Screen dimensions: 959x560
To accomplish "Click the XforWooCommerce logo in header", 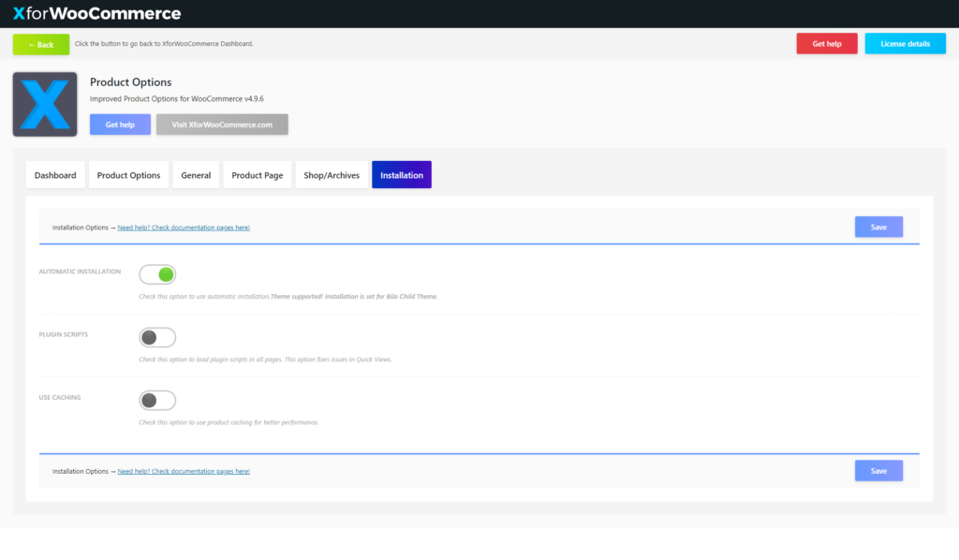I will coord(96,13).
